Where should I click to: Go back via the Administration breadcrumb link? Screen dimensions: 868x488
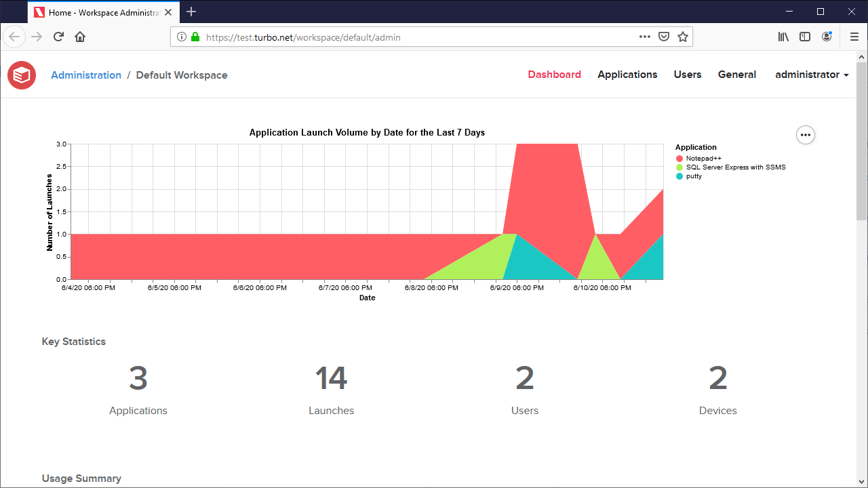point(86,75)
